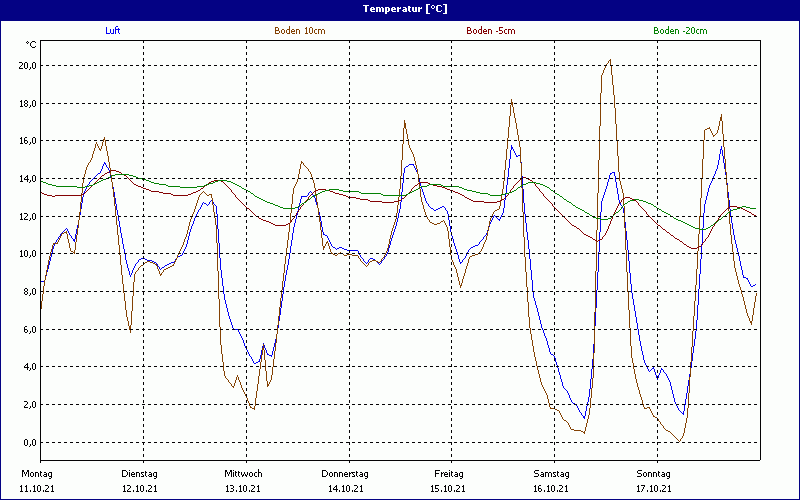Select the Samstag day label
The height and width of the screenshot is (500, 800).
click(x=551, y=473)
